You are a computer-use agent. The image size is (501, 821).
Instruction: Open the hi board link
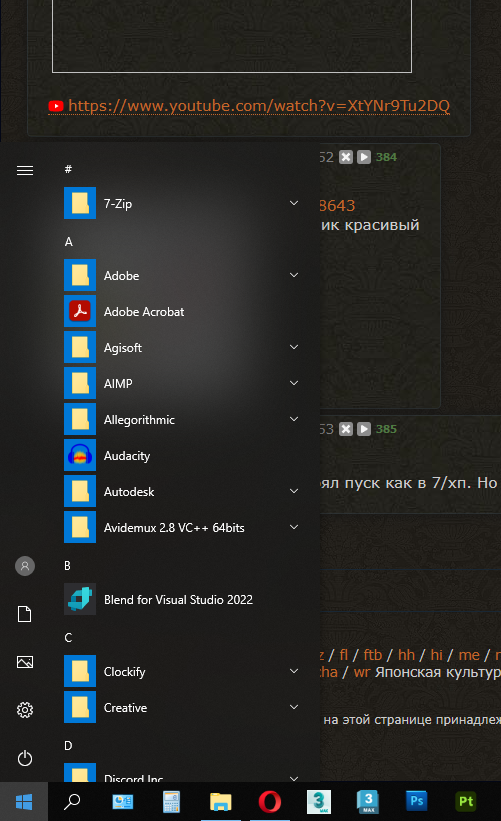tap(437, 655)
